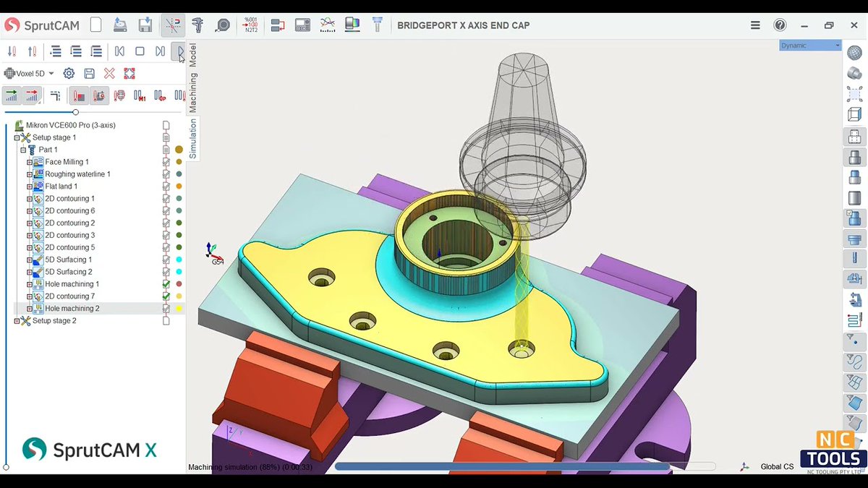Switch to the Simulation tab

[193, 138]
